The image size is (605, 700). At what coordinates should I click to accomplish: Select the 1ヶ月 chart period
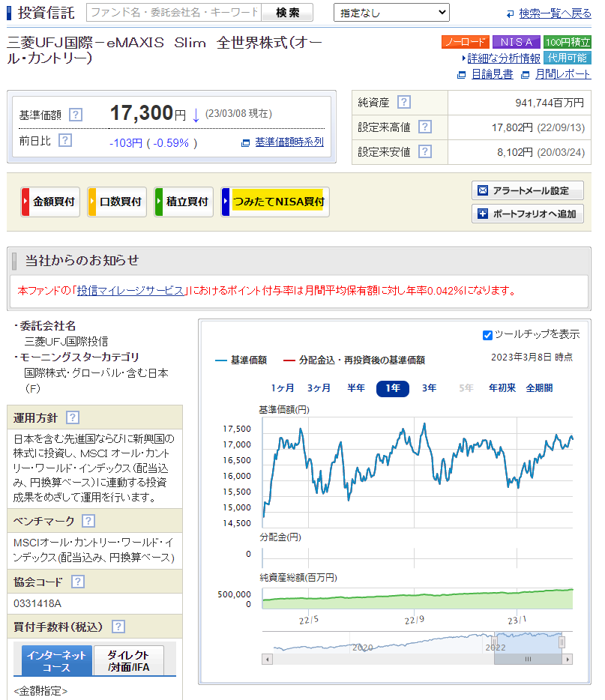pos(283,388)
